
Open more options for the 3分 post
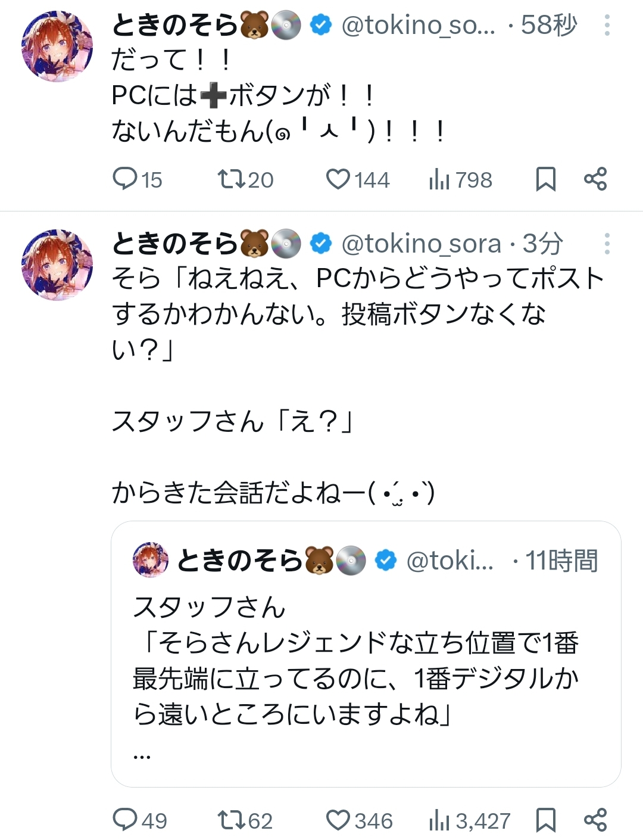point(607,244)
